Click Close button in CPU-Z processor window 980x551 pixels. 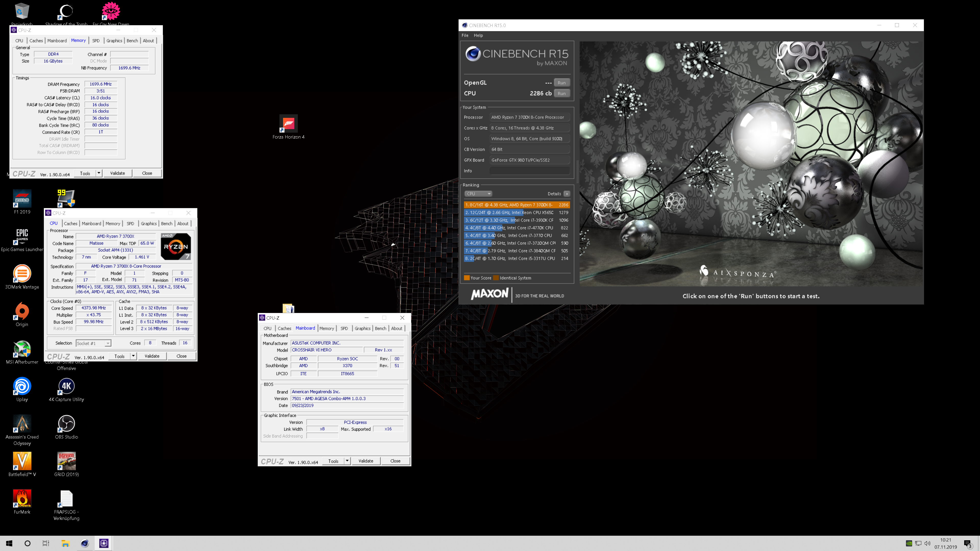[181, 356]
